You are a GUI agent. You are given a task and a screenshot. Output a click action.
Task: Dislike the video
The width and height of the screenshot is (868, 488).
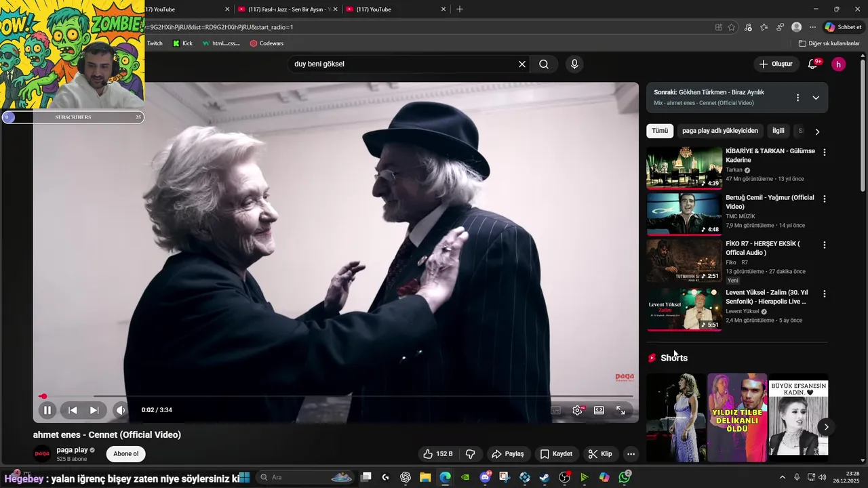(470, 454)
